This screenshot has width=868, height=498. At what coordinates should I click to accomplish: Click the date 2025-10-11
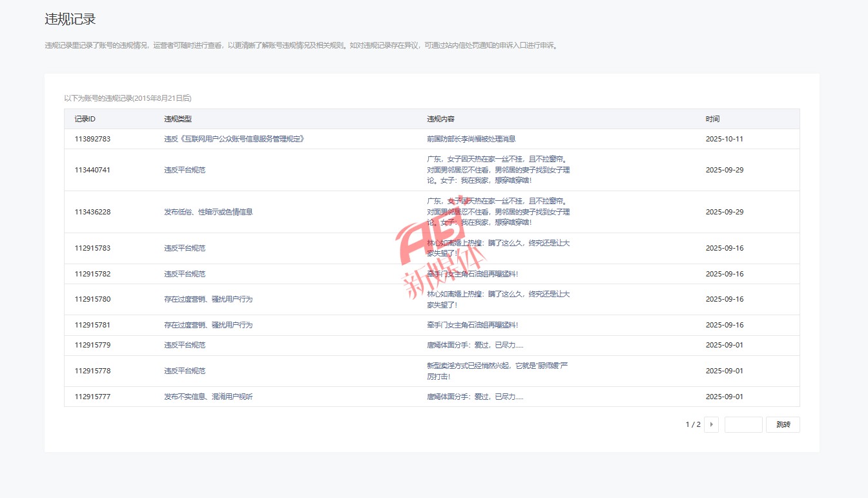(724, 139)
